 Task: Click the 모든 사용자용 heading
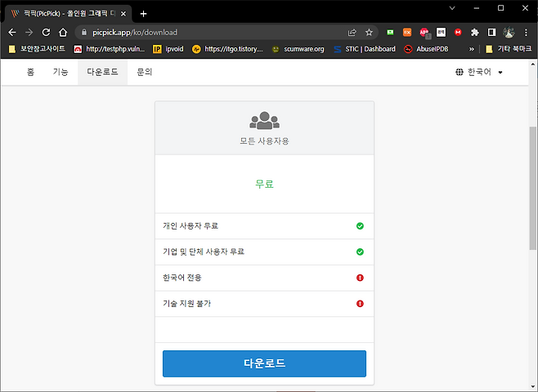[x=264, y=141]
